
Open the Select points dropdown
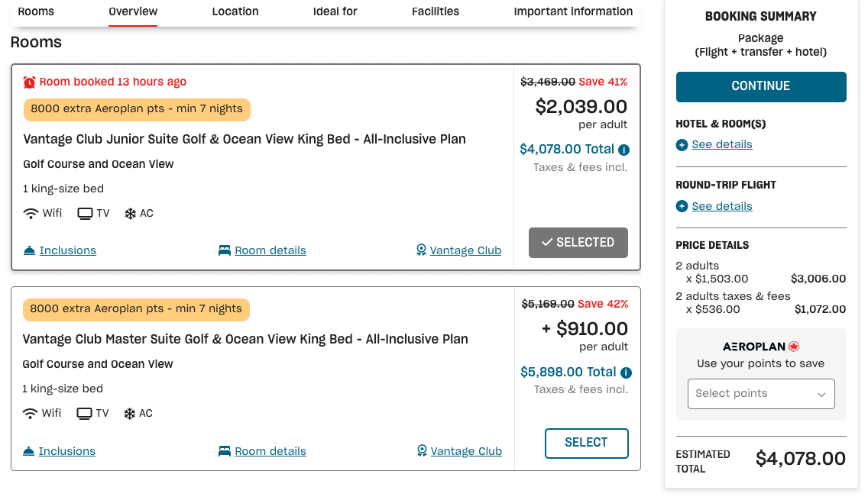(x=761, y=394)
